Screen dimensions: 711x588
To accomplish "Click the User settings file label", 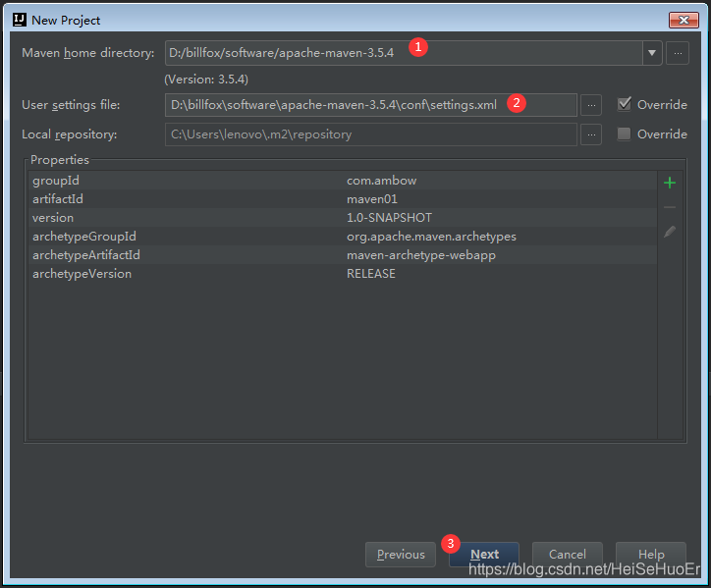I will pos(71,105).
